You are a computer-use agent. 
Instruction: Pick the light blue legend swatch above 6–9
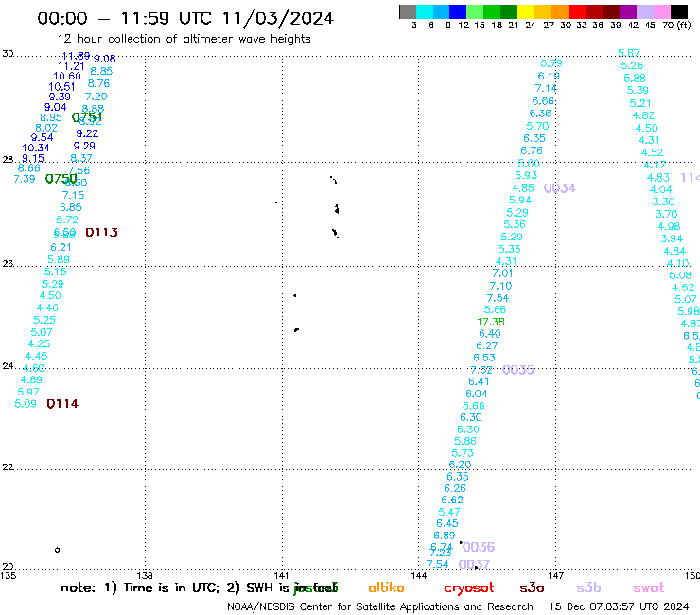(442, 11)
